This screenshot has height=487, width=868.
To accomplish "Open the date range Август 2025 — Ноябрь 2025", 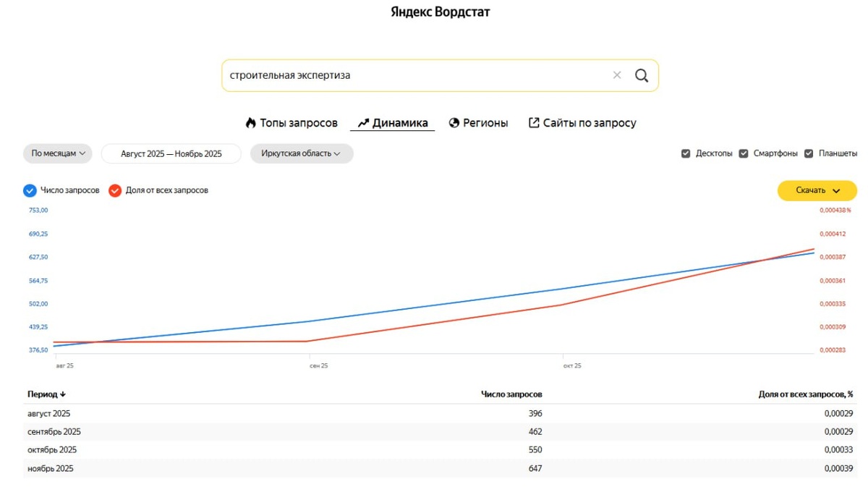I will (171, 153).
